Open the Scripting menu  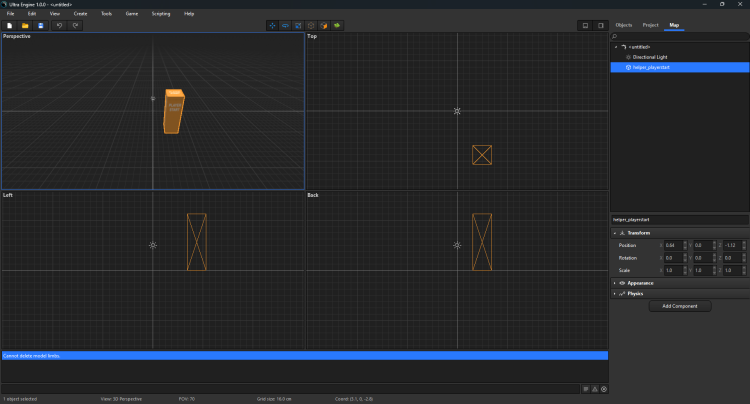click(160, 14)
